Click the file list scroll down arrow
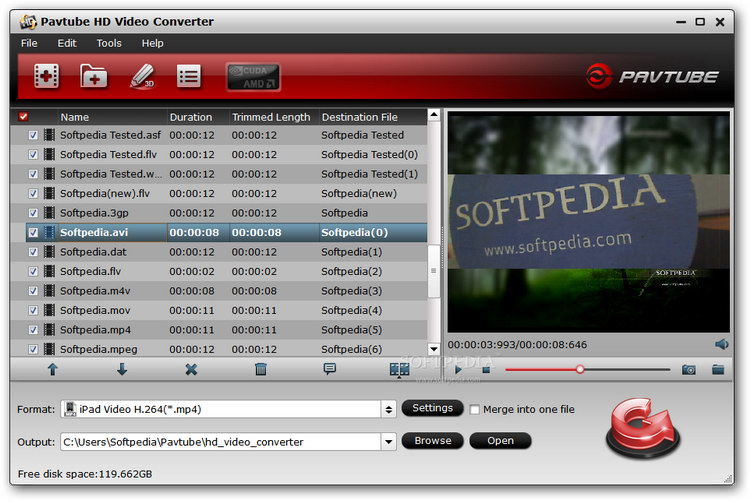Viewport: 750px width, 501px height. pos(433,349)
